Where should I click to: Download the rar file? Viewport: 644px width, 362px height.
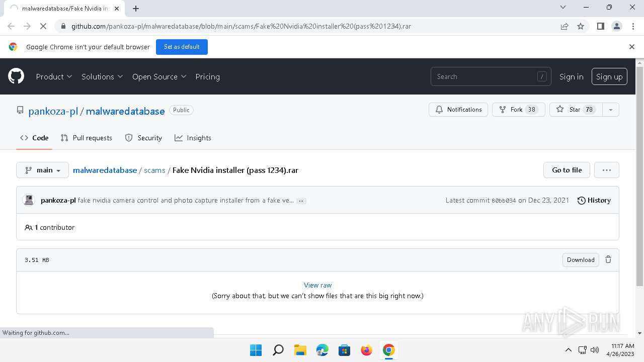coord(581,259)
